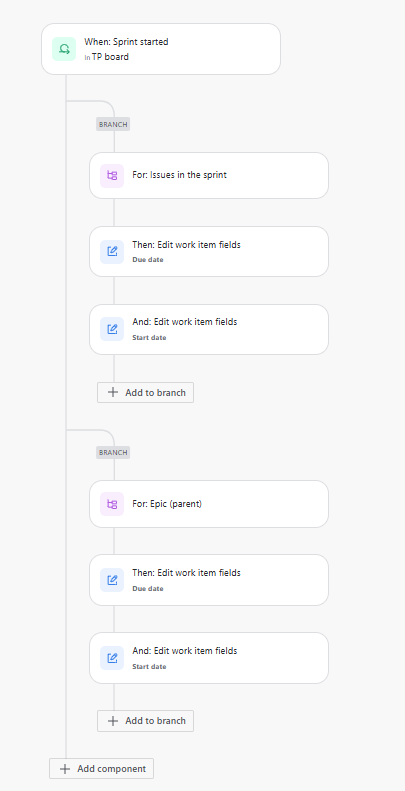Open 'Then: Edit work item fields' Due date in Epic branch

point(209,580)
